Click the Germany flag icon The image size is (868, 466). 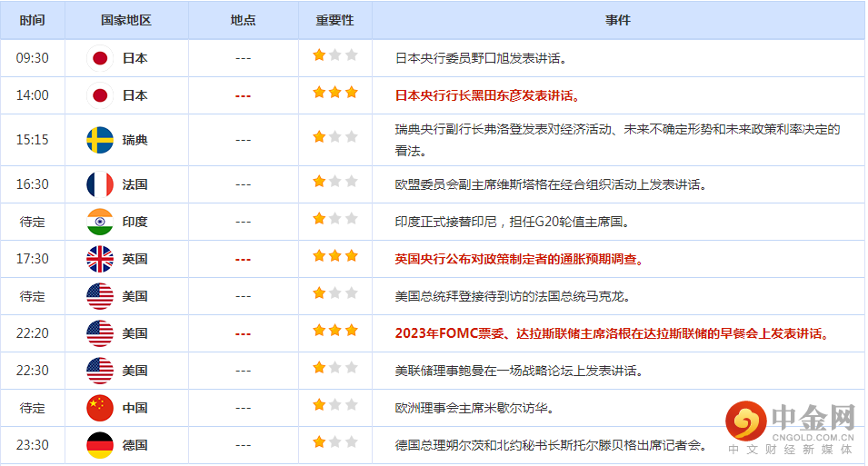(100, 445)
